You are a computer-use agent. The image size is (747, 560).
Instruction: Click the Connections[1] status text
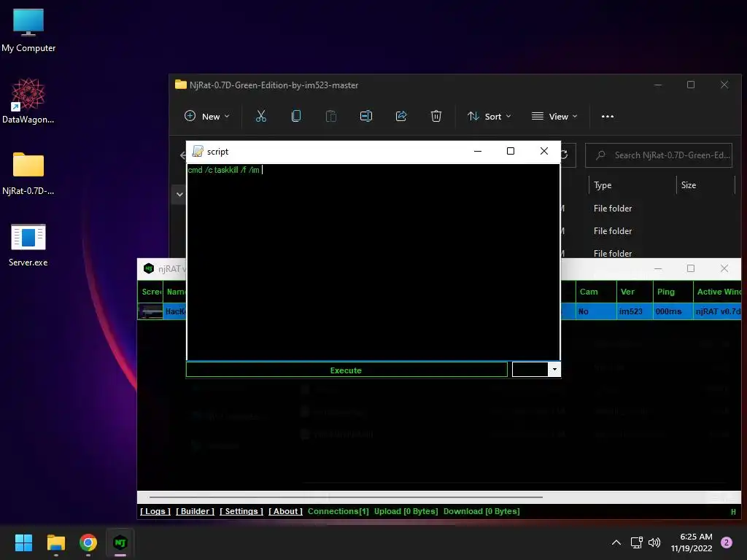point(338,511)
